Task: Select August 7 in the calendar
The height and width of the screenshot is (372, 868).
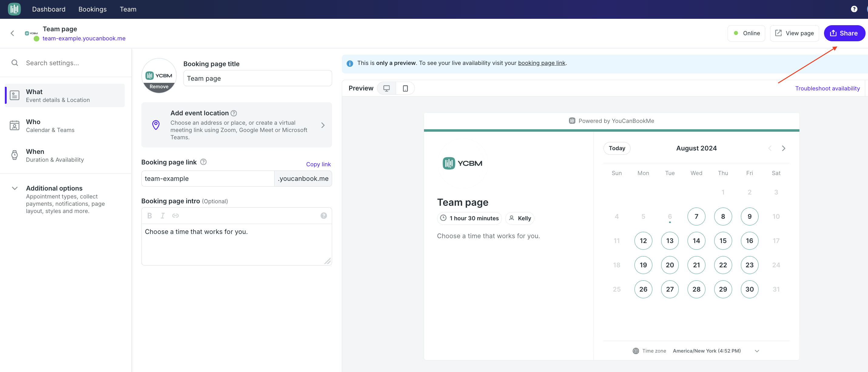Action: [696, 217]
